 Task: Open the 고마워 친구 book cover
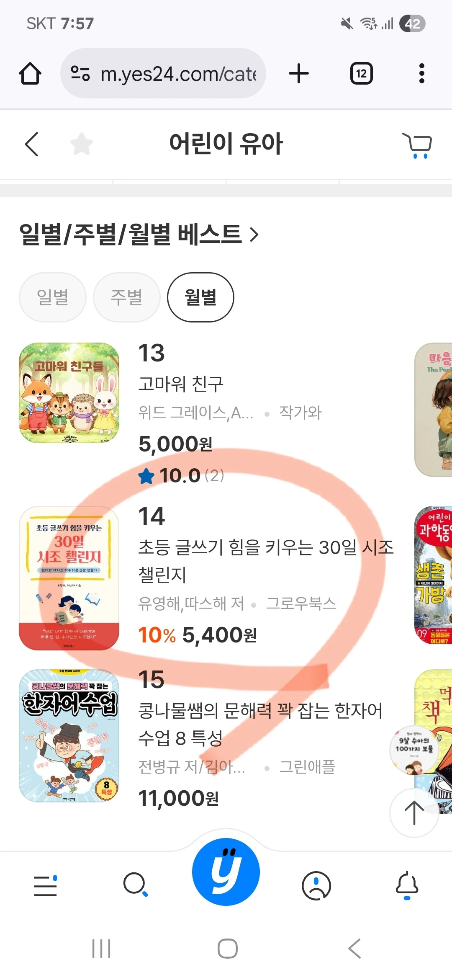pyautogui.click(x=69, y=393)
